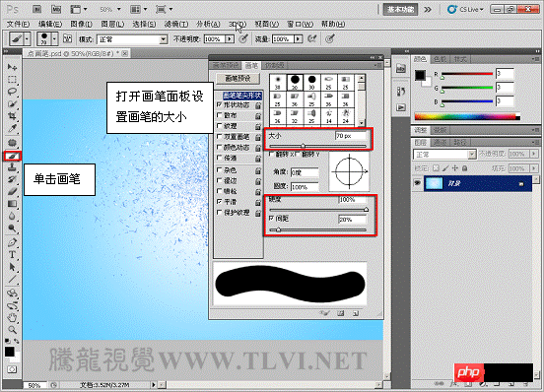Select the Pen tool
This screenshot has width=544, height=392.
pos(12,242)
